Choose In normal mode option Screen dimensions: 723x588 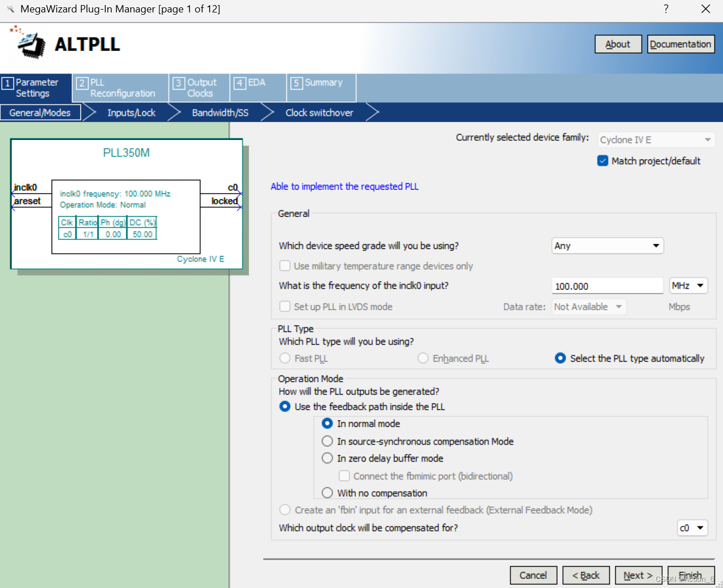point(327,423)
